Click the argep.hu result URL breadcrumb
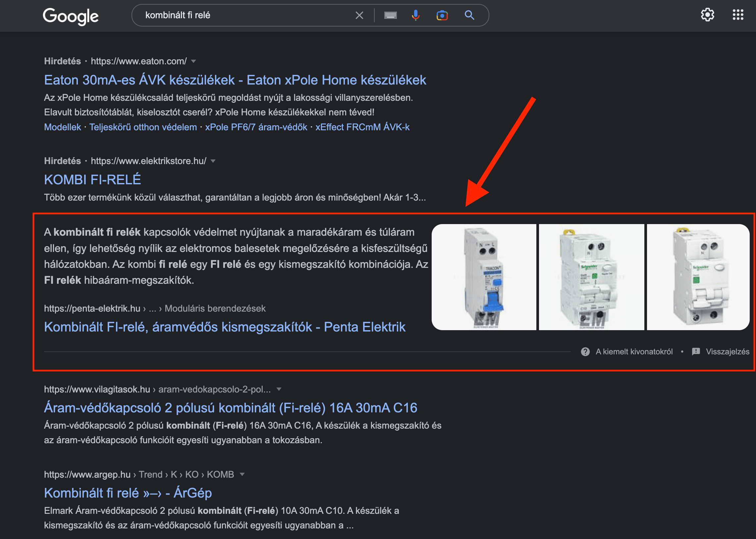756x539 pixels. [139, 474]
